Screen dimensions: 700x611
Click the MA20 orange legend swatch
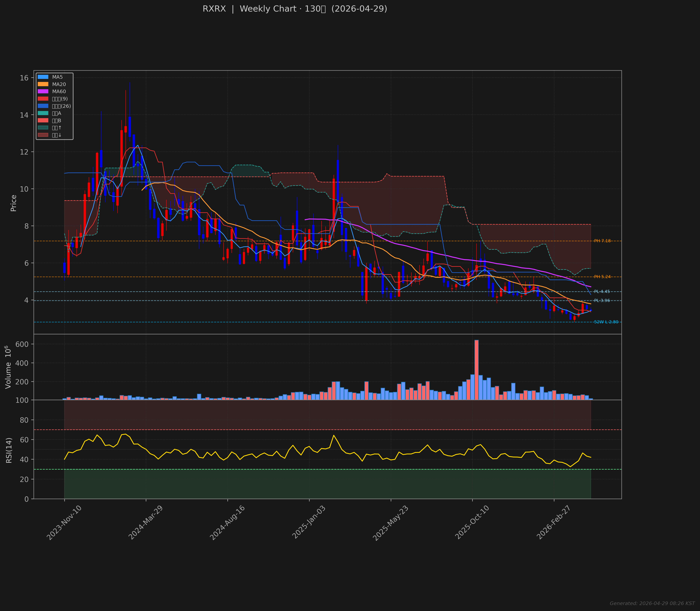tap(43, 84)
